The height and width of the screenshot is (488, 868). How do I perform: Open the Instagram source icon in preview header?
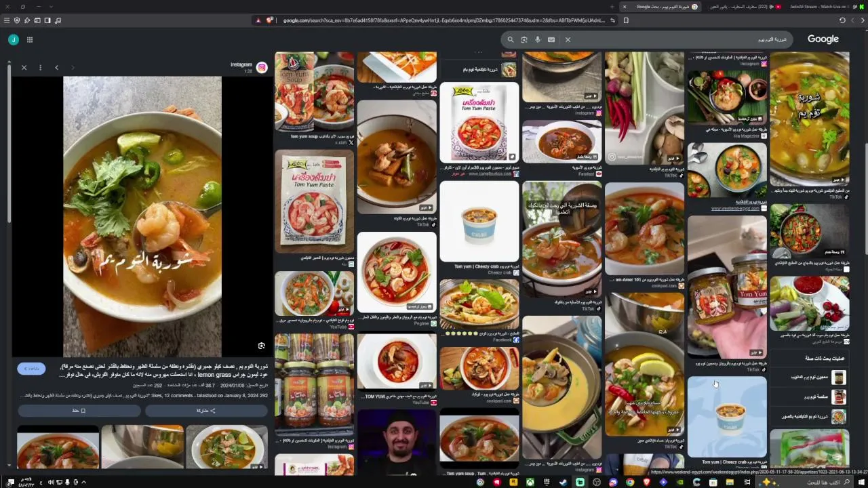262,67
